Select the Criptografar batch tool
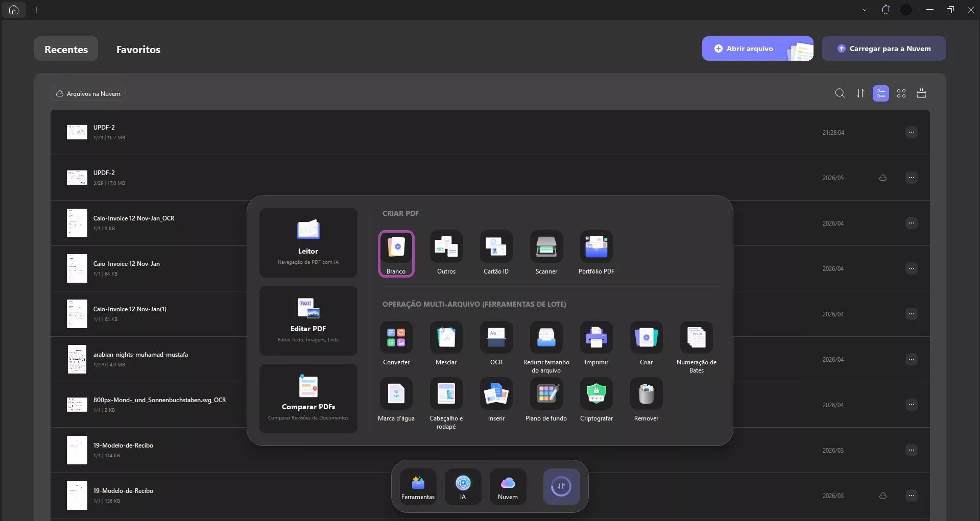 (596, 400)
